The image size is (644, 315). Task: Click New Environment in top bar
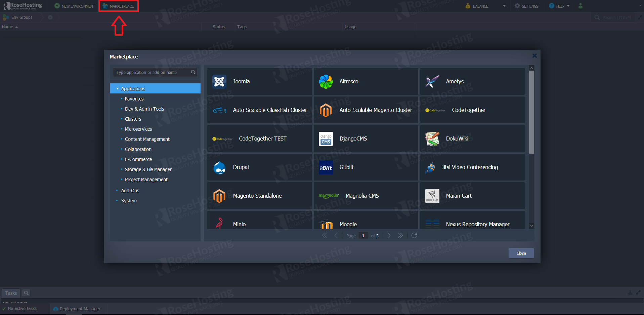(x=75, y=6)
